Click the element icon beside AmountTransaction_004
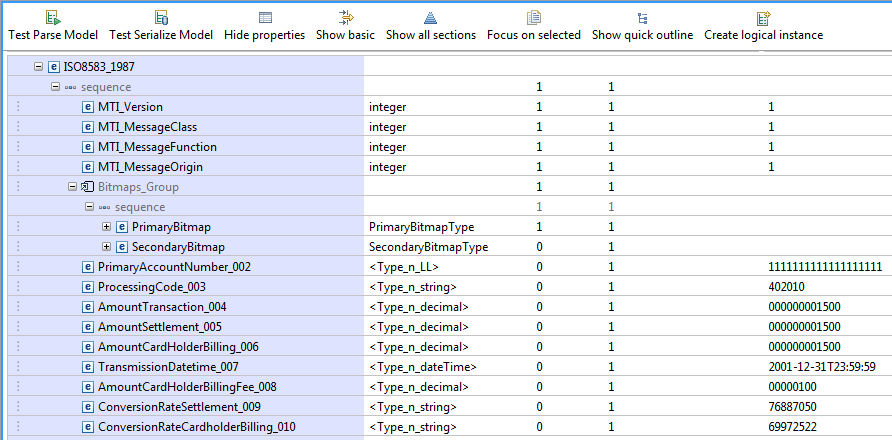 [88, 307]
